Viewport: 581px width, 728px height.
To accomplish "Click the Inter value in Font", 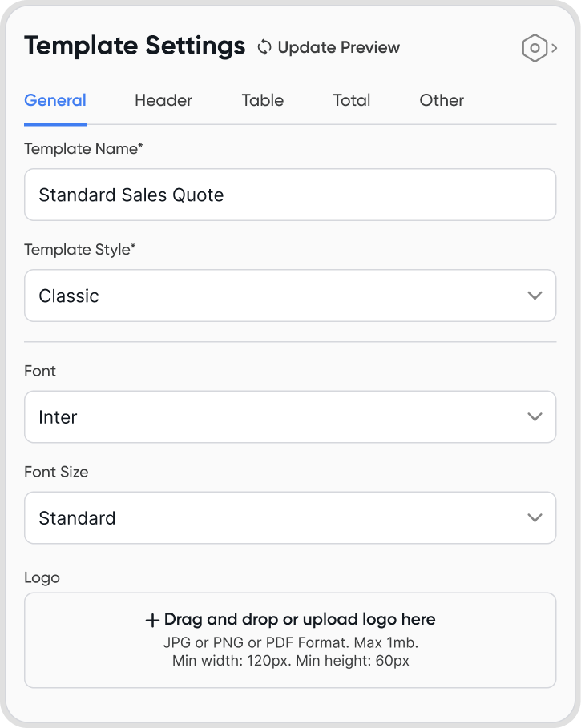I will tap(58, 417).
